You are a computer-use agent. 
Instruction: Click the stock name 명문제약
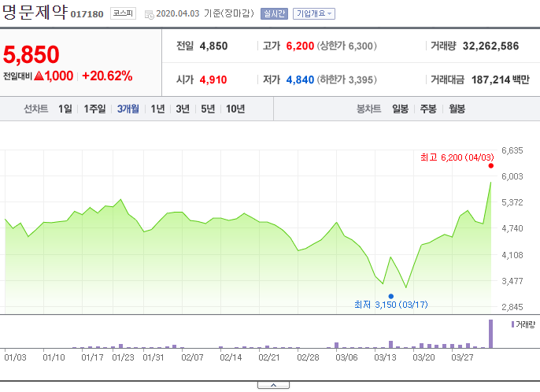click(x=35, y=13)
